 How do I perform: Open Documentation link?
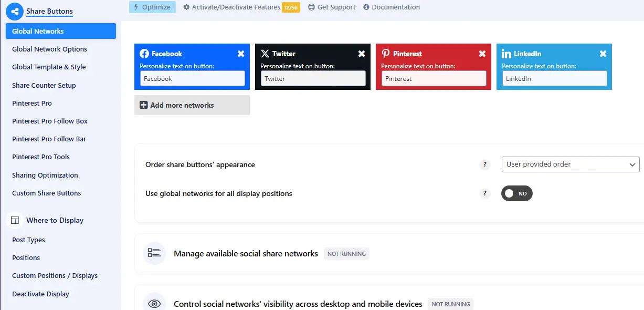click(392, 7)
